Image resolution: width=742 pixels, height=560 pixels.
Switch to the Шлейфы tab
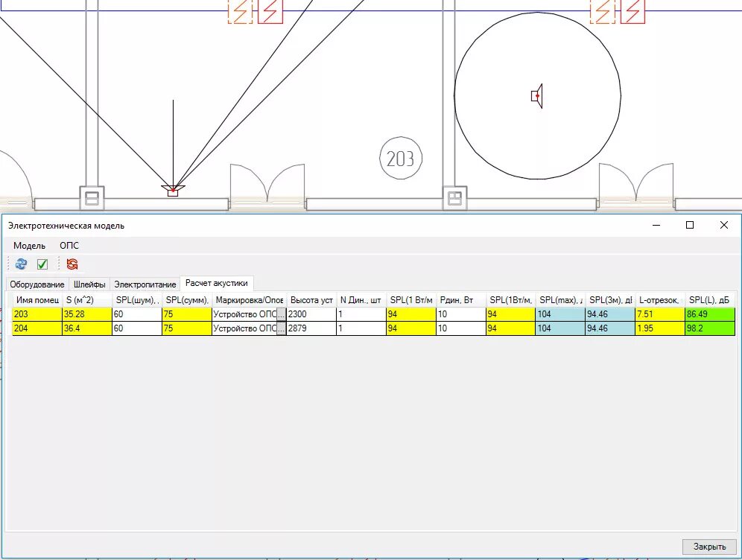(x=89, y=284)
